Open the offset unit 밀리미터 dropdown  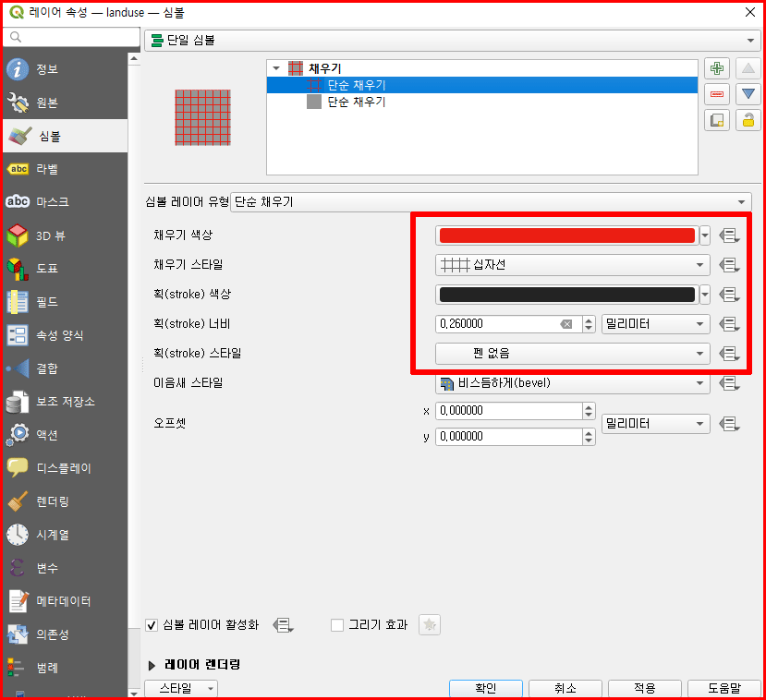[656, 423]
